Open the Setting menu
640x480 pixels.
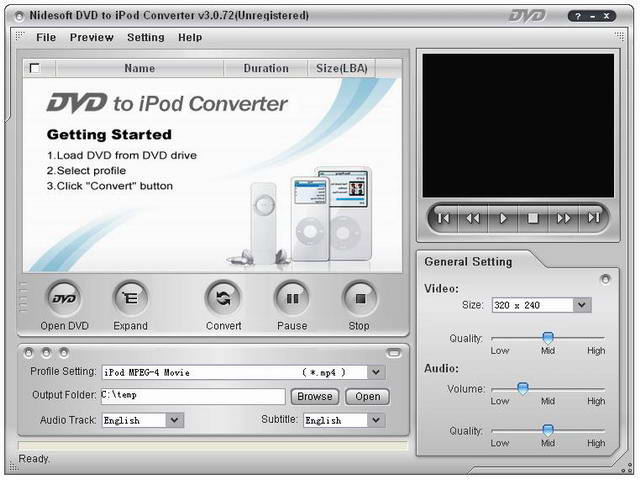click(146, 38)
